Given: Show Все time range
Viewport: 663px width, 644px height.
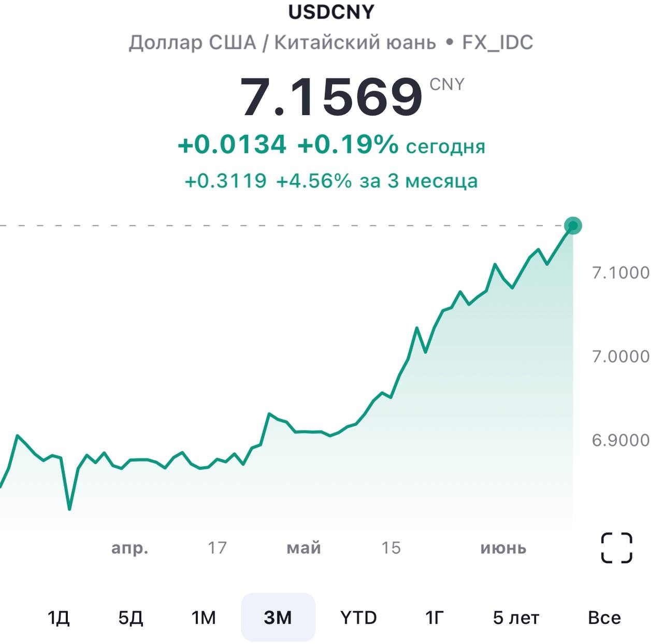Looking at the screenshot, I should pyautogui.click(x=604, y=618).
